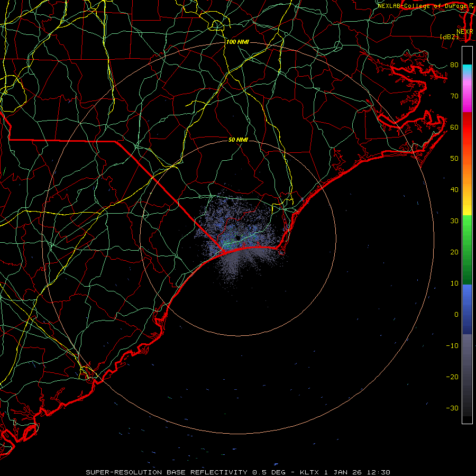The image size is (476, 476).
Task: Click the 10 dBZ scale value
Action: click(x=454, y=283)
